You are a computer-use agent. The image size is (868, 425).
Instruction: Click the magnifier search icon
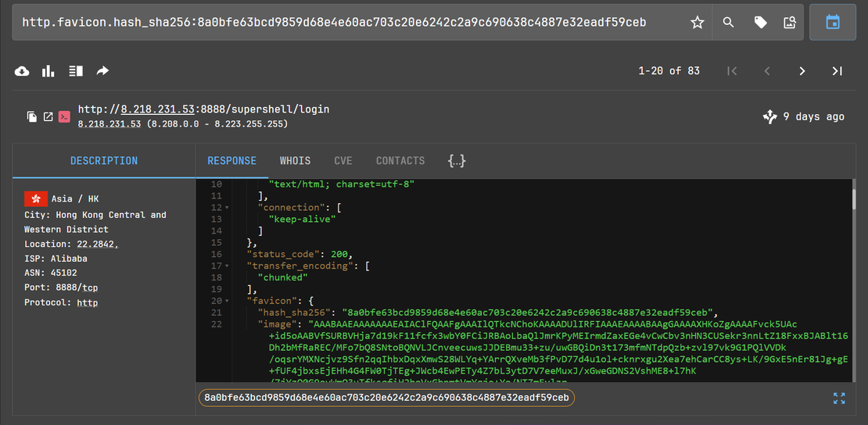tap(729, 23)
